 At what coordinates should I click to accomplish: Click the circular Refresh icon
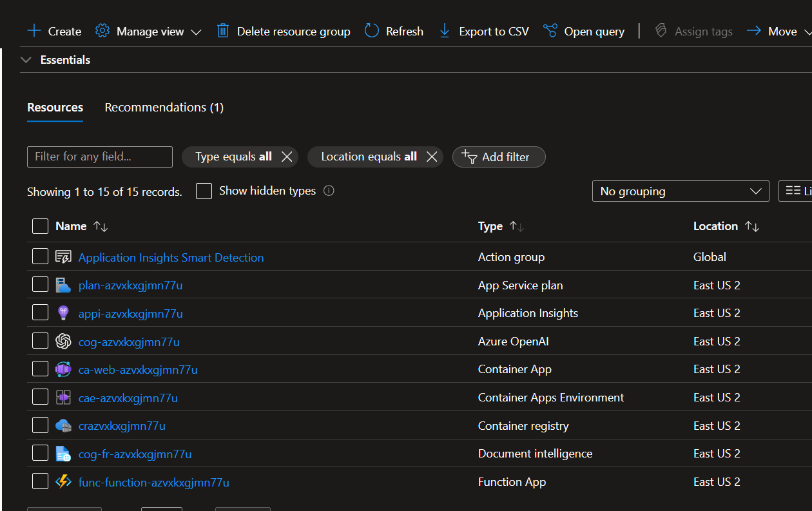coord(372,31)
